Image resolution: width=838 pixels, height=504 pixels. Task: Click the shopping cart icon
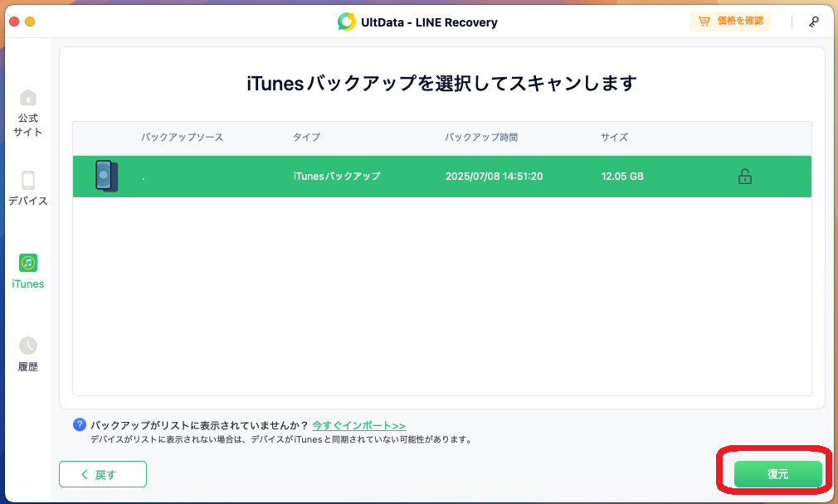pyautogui.click(x=704, y=22)
